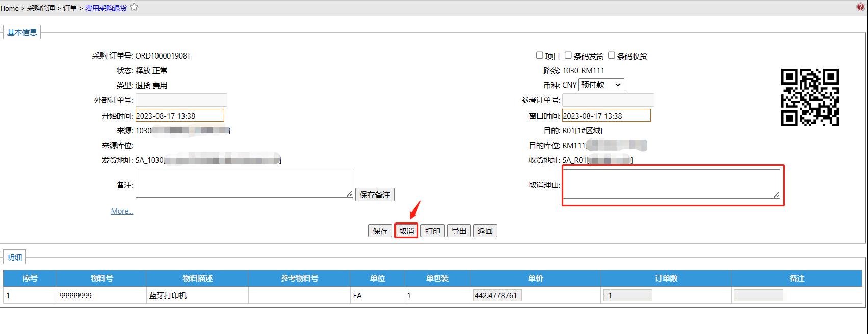Open 费用采购退货 breadcrumb link
The width and height of the screenshot is (868, 334).
coord(106,8)
